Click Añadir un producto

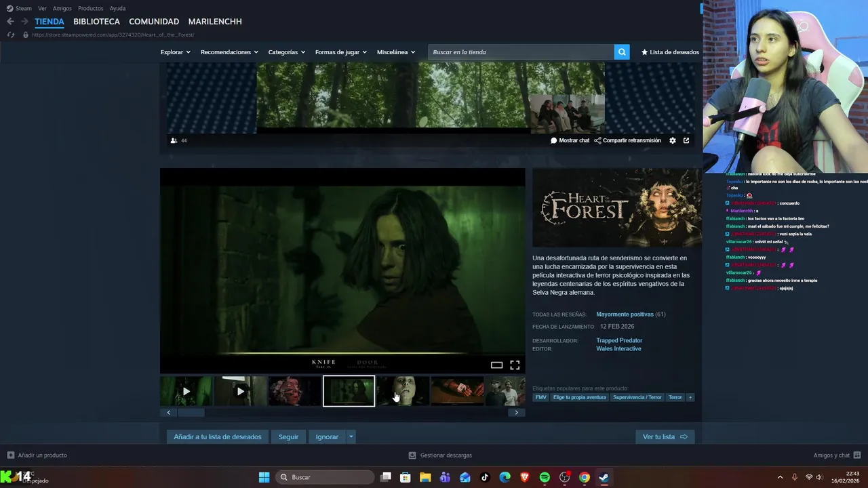[37, 455]
